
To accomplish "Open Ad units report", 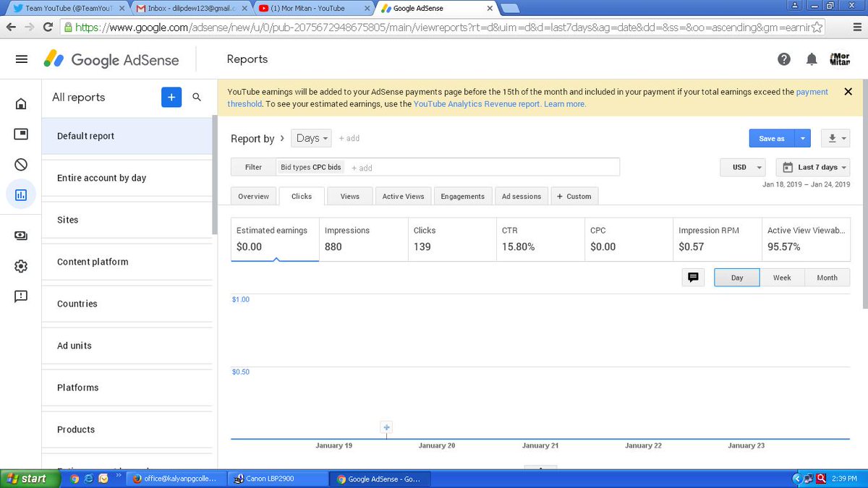I will click(127, 346).
